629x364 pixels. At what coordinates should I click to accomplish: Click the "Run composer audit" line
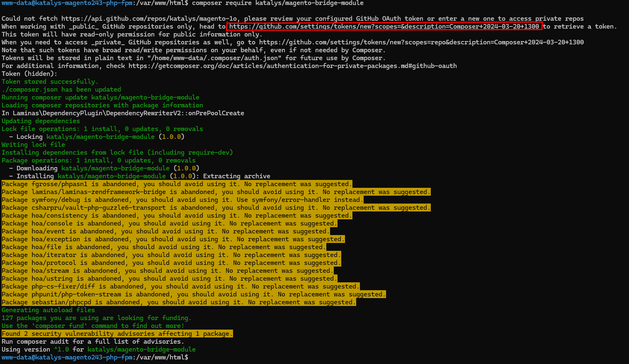[92, 342]
